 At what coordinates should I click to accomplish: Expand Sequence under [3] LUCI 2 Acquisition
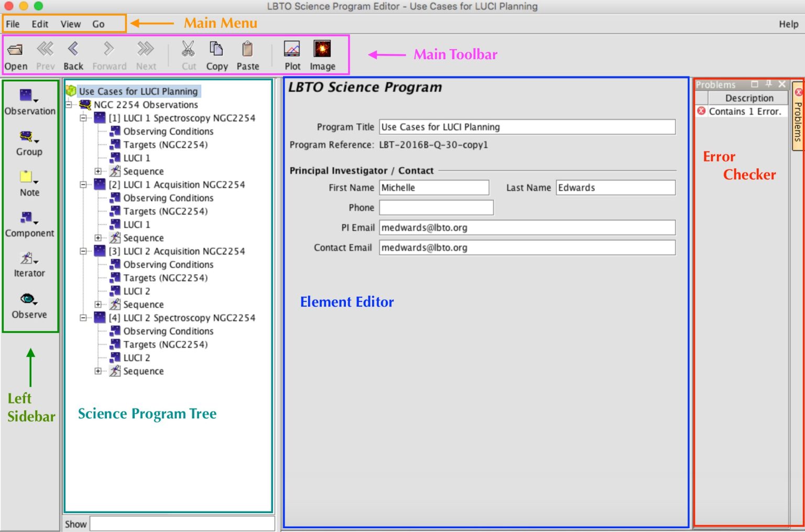[x=98, y=305]
